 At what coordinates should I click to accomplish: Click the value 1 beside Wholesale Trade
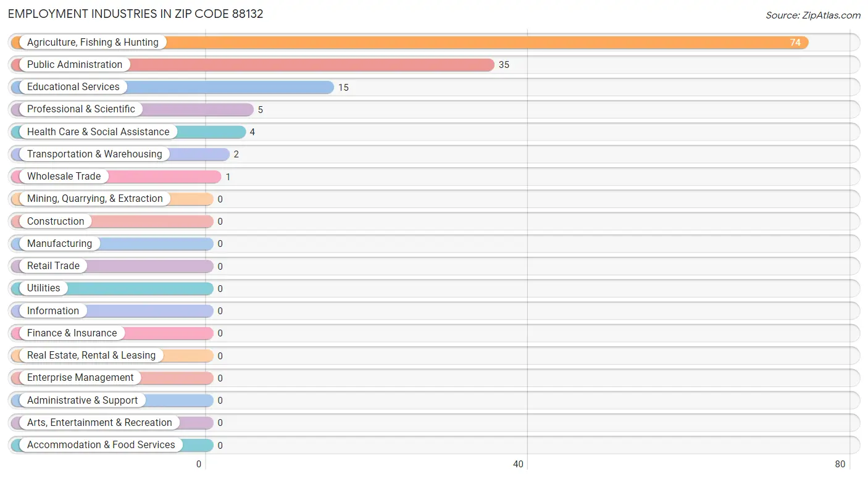(228, 177)
